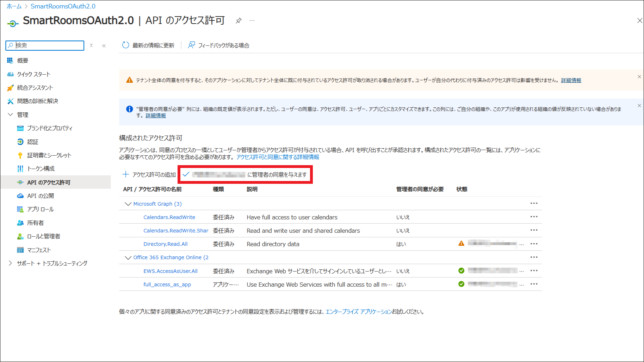Grant admin consent (管理者の同意を与えます)

click(x=245, y=174)
